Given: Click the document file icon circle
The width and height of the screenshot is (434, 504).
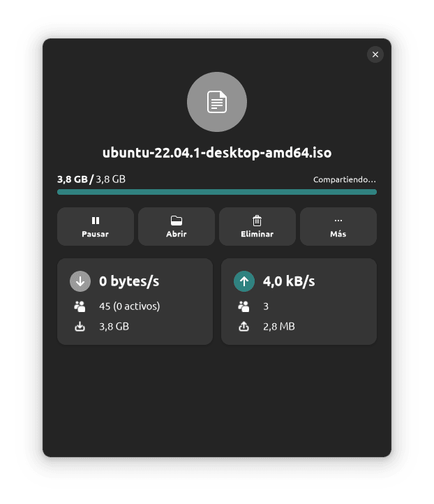Looking at the screenshot, I should [217, 102].
